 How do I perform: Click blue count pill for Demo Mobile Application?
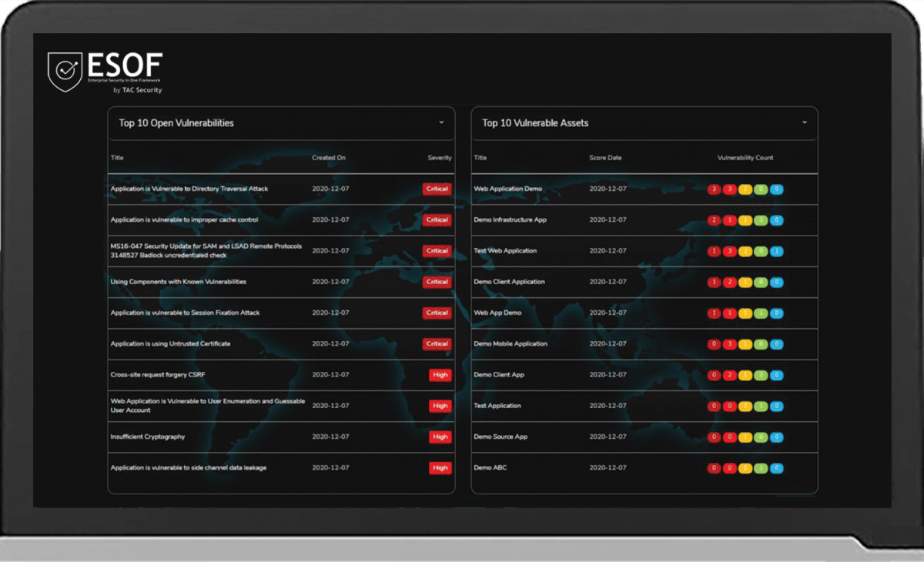(x=777, y=343)
